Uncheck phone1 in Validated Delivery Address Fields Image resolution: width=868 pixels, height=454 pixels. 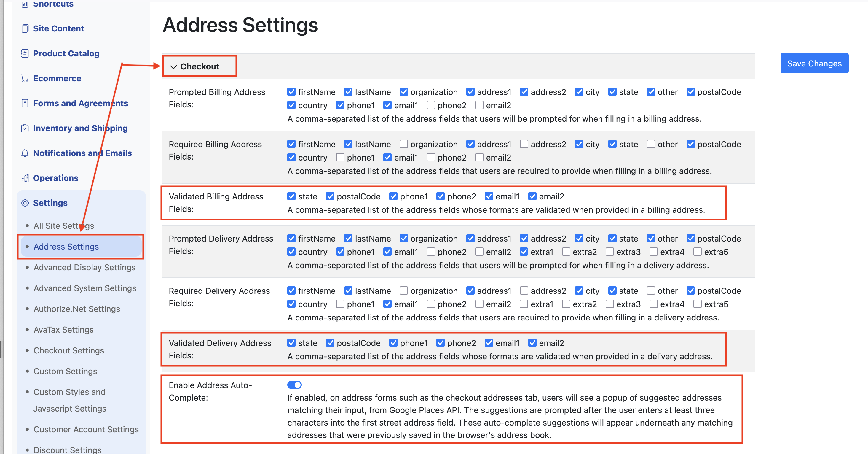click(x=393, y=343)
